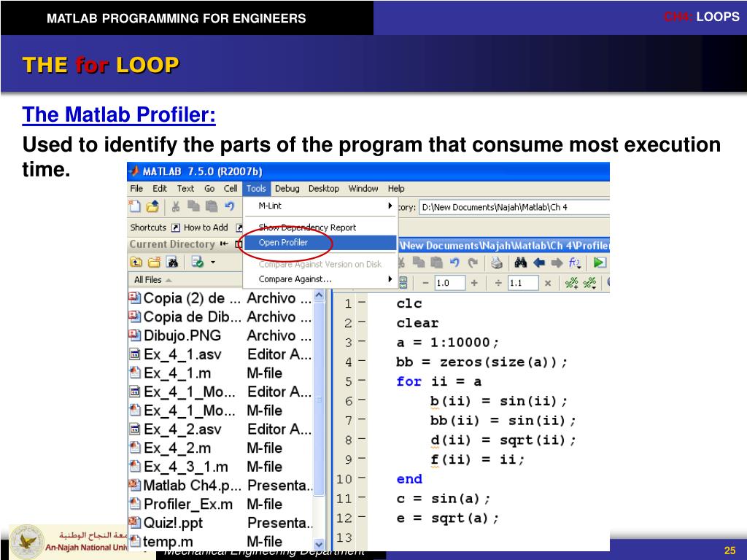The height and width of the screenshot is (560, 747).
Task: Click the Find files binoculars icon in Current Directory
Action: 172,262
